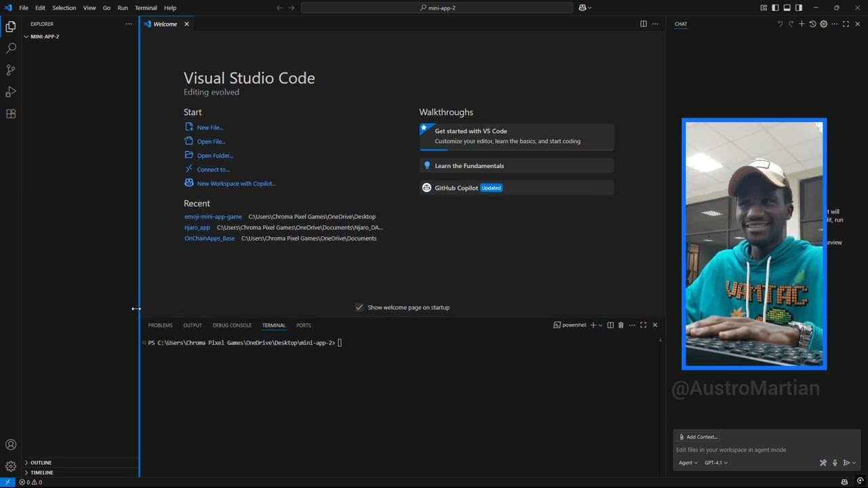
Task: Open the Extensions view
Action: [x=10, y=113]
